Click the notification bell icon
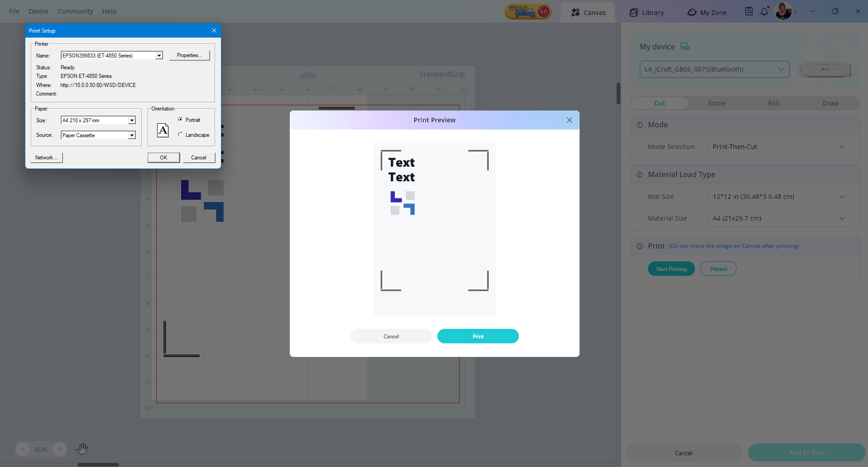The height and width of the screenshot is (467, 868). point(764,12)
